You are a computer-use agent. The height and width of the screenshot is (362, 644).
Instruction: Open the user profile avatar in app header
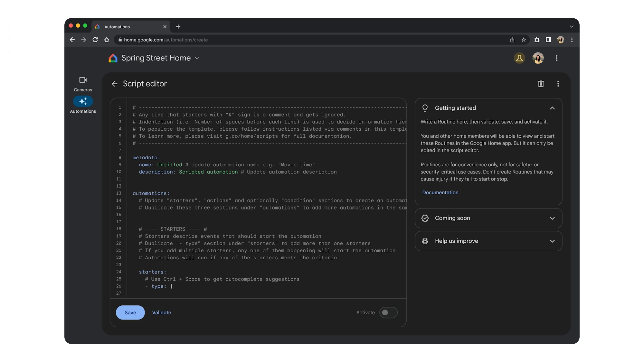[x=538, y=58]
